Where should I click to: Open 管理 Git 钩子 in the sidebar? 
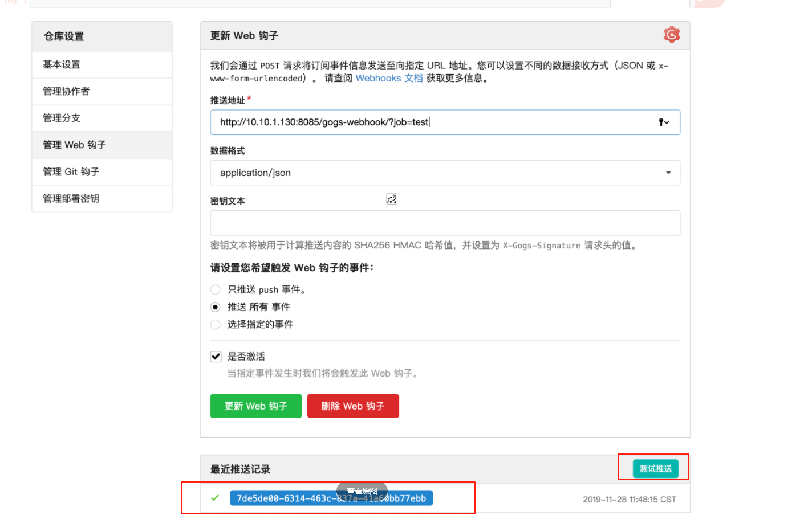[102, 171]
